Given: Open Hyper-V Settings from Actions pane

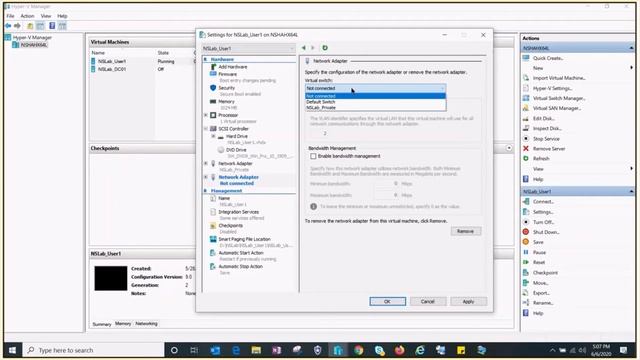Looking at the screenshot, I should click(553, 88).
